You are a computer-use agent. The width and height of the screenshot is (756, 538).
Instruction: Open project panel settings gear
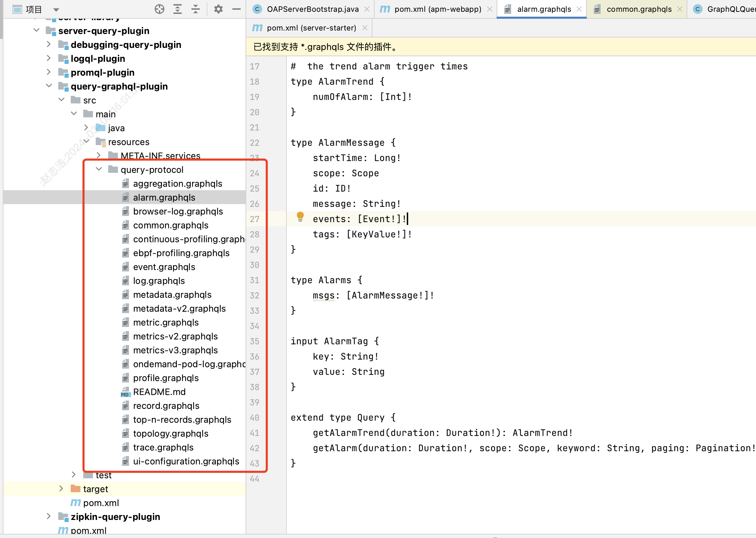pos(218,9)
